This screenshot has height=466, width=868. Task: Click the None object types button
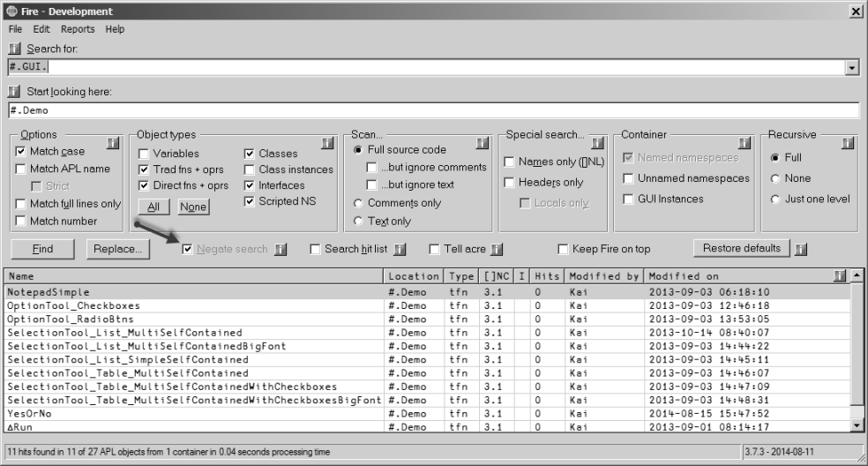pos(192,207)
